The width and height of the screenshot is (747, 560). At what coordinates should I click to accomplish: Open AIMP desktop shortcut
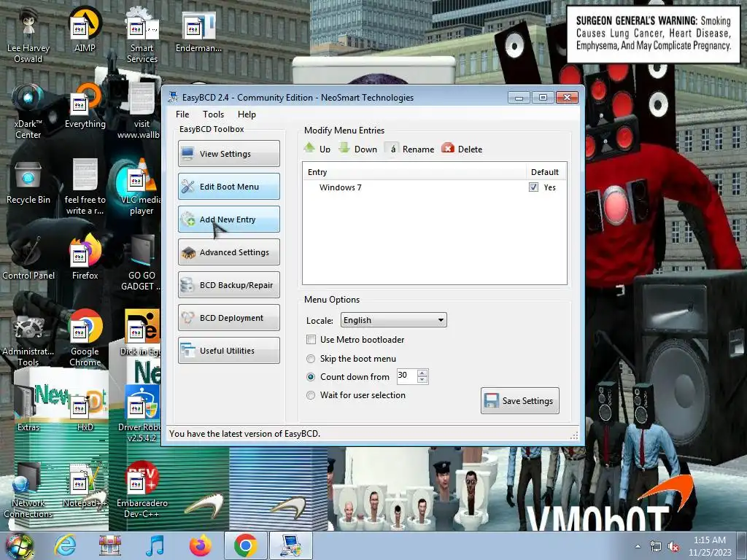click(x=85, y=30)
